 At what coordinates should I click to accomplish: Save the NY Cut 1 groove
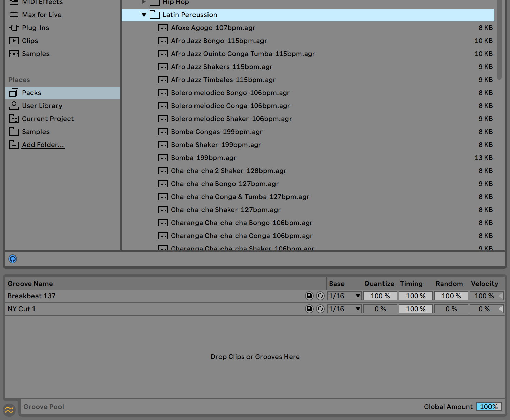pos(309,309)
